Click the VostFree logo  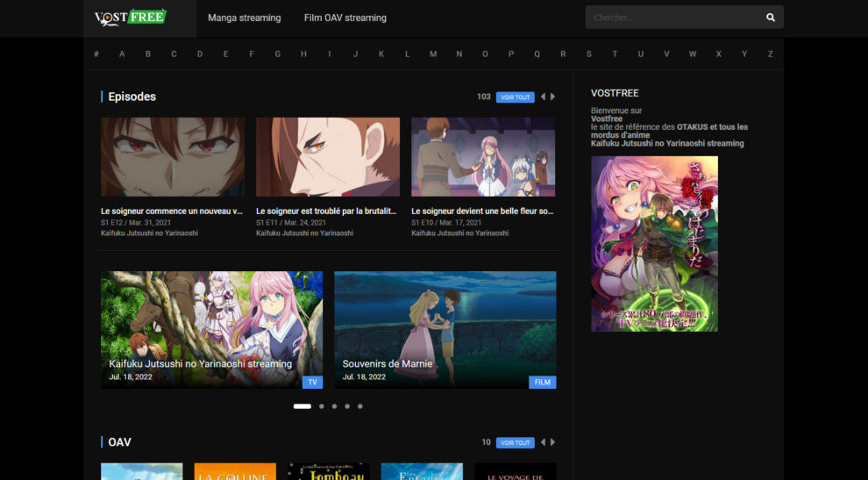point(131,18)
